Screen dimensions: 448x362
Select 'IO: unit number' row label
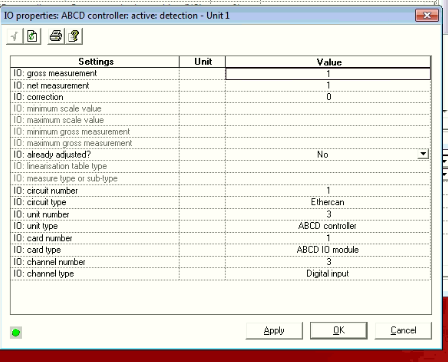pos(41,214)
